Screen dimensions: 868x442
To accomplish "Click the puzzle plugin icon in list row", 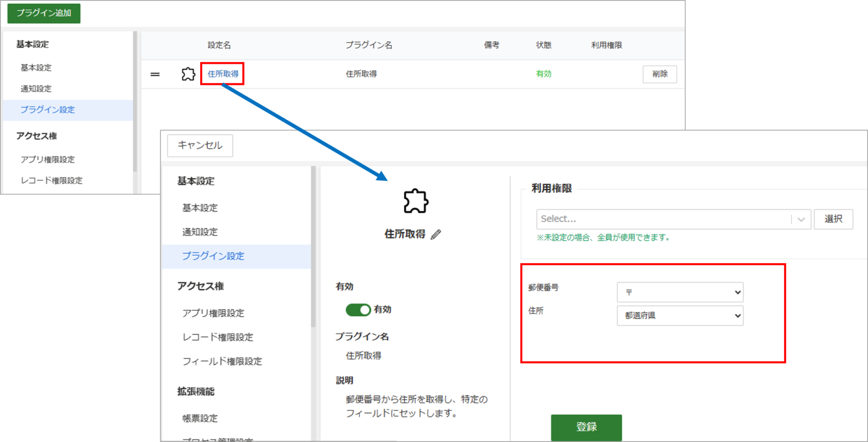I will click(188, 74).
